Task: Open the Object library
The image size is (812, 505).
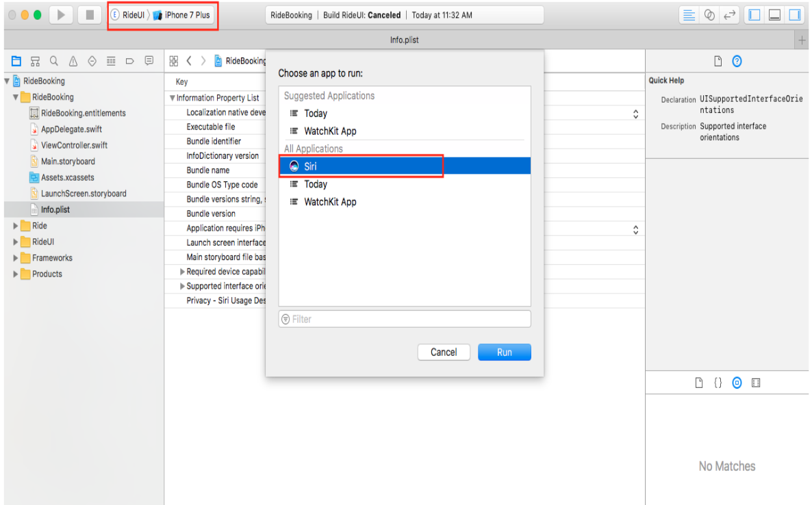Action: pos(737,383)
